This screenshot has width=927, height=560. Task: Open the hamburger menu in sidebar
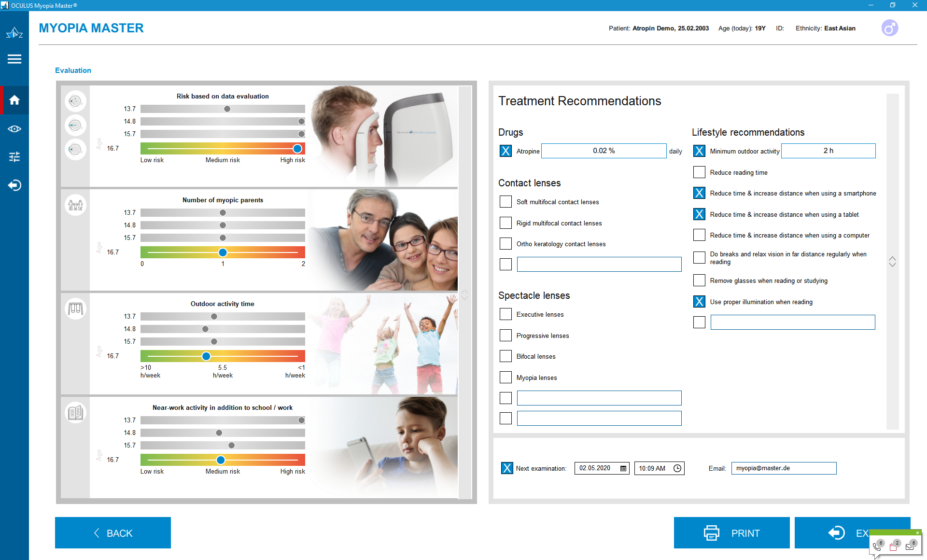14,59
